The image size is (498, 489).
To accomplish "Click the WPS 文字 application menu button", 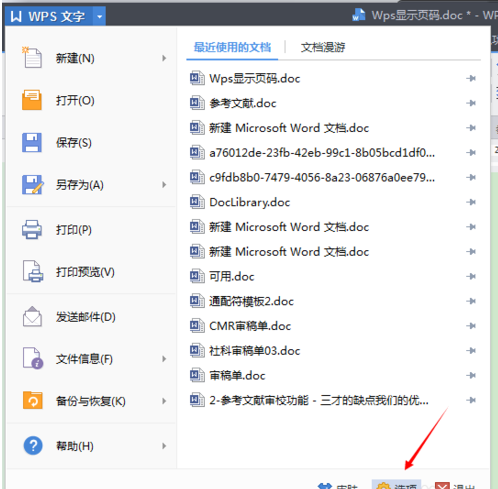I will (49, 16).
